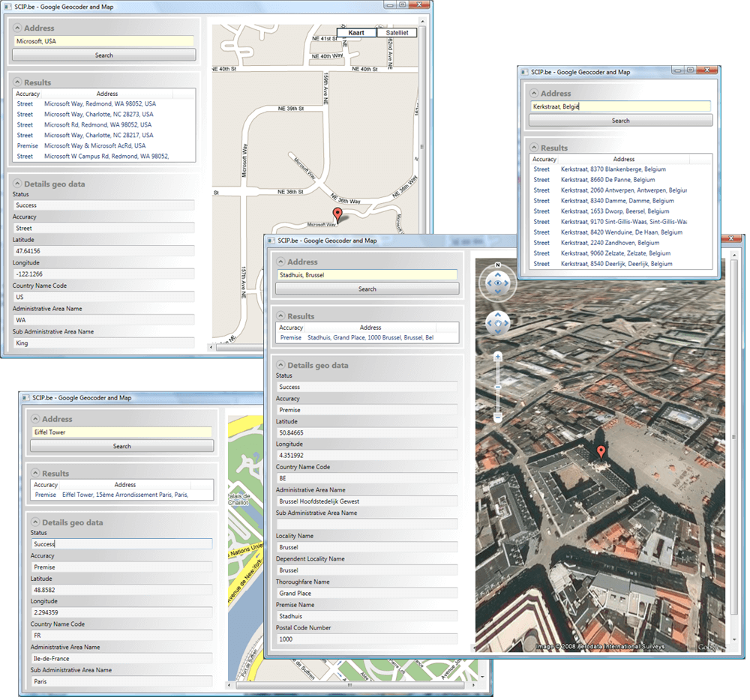Collapse Results section in Kerkstraat window

(534, 148)
